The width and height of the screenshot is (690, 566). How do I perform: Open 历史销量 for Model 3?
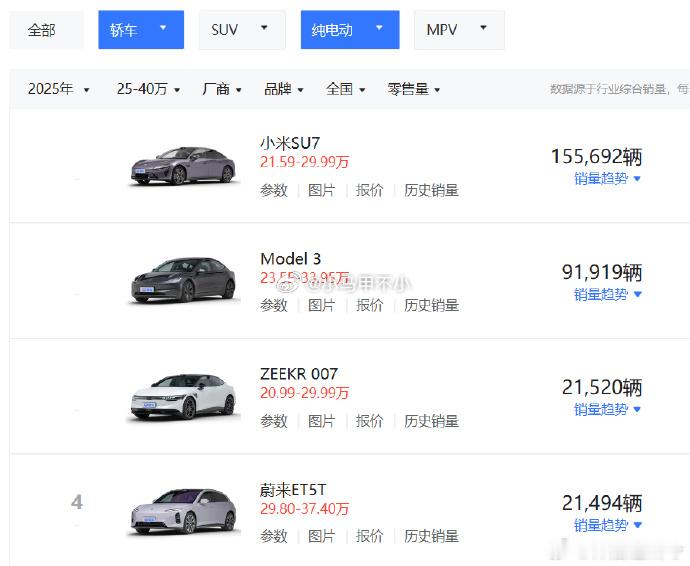431,305
